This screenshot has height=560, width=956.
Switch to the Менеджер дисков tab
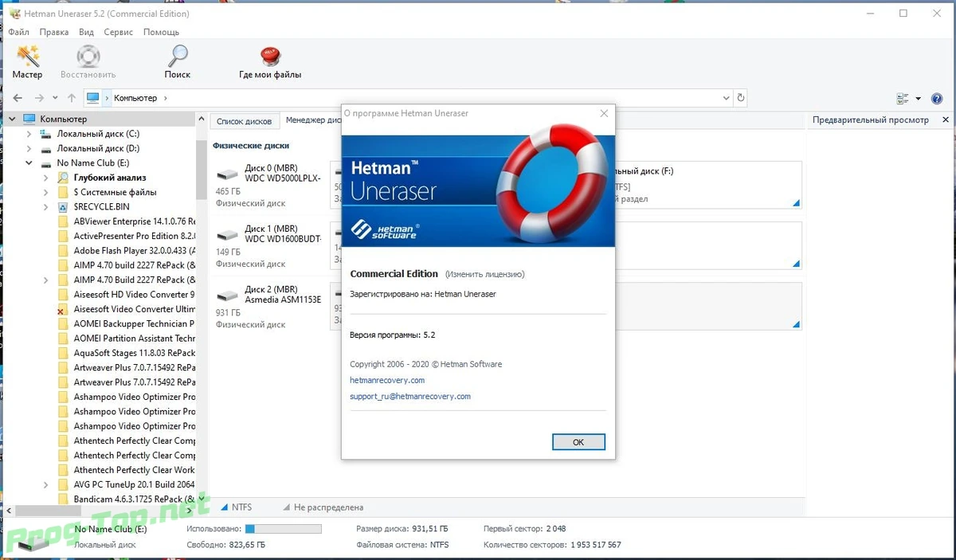click(314, 120)
